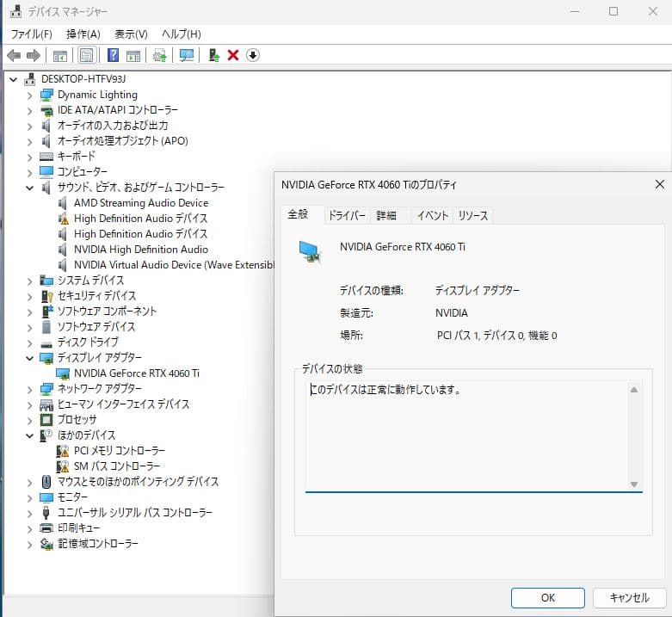Click the IDE ATA/ATAPI コントローラー icon
Viewport: 672px width, 617px height.
46,110
